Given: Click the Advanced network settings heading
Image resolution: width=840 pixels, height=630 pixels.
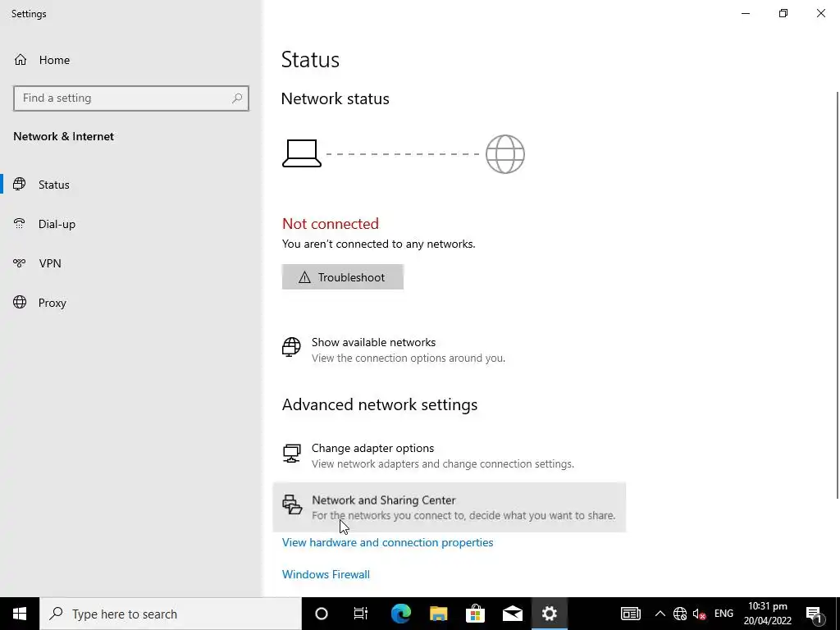Looking at the screenshot, I should pos(379,404).
